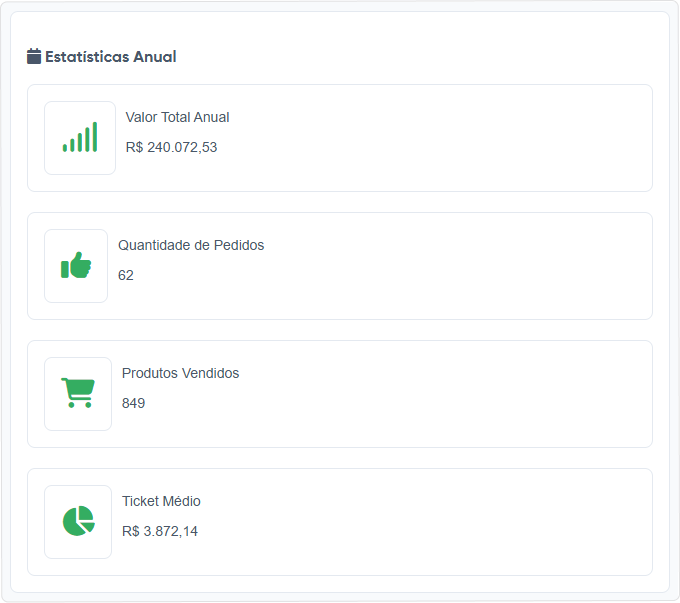Select the R$ 3.872,14 value
The height and width of the screenshot is (603, 680).
[x=160, y=531]
